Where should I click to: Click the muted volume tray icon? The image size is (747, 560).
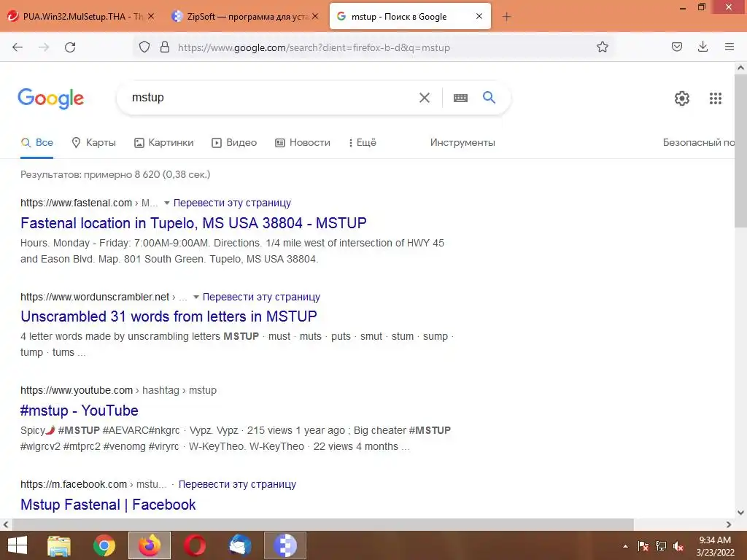coord(678,546)
